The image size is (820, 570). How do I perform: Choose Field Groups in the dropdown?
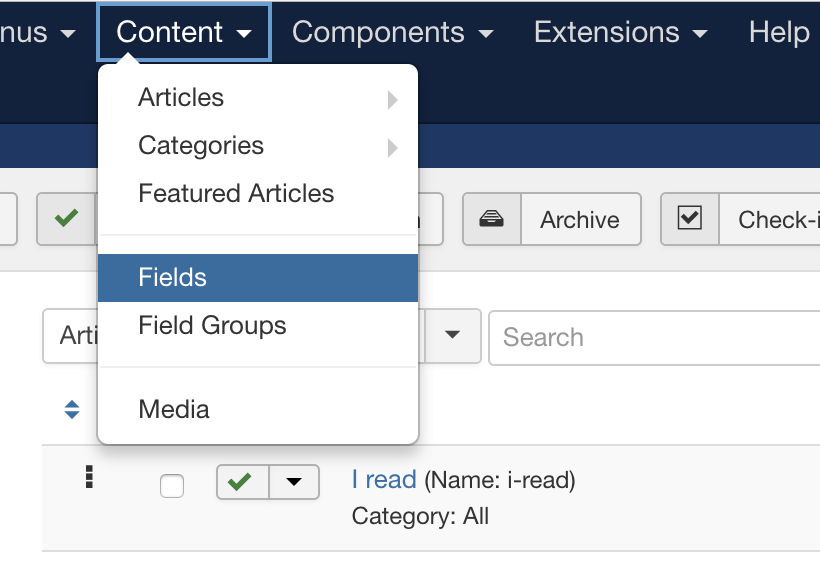coord(212,325)
